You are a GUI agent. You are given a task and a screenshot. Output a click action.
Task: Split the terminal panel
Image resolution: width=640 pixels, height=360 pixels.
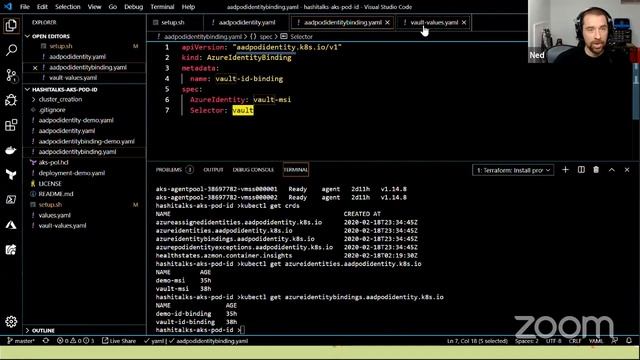coord(581,170)
